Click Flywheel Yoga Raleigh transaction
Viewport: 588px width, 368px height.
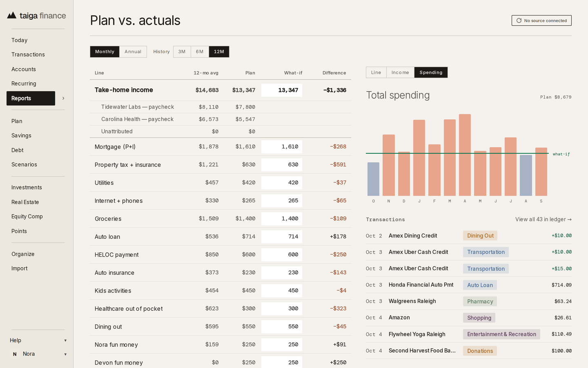pos(469,334)
